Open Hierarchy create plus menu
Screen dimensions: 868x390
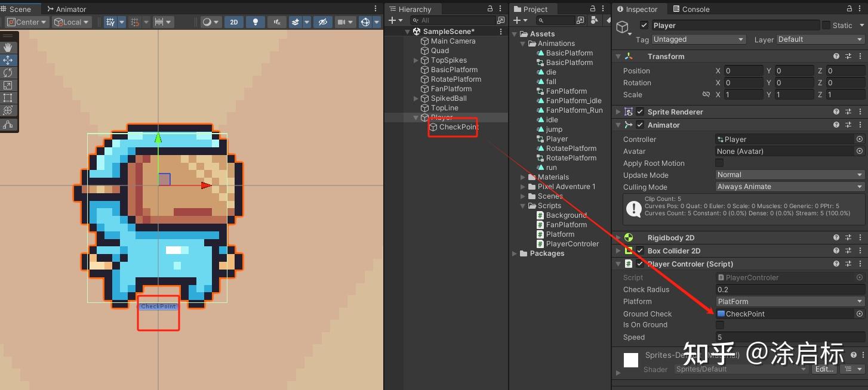pyautogui.click(x=395, y=20)
